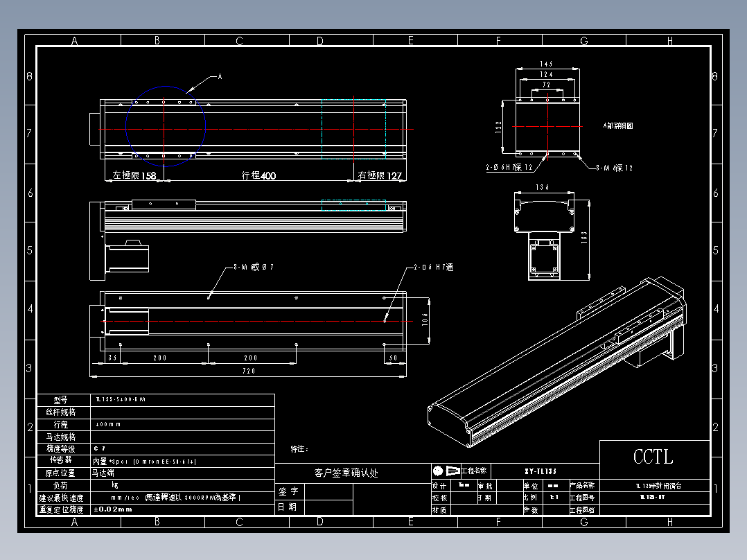Select the 8-M6深12 hole callout

615,168
